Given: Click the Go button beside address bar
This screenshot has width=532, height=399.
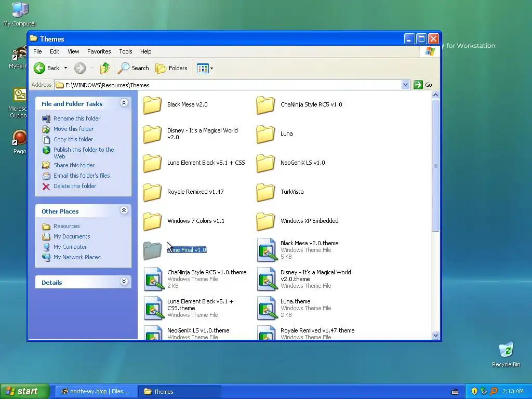Looking at the screenshot, I should point(423,85).
